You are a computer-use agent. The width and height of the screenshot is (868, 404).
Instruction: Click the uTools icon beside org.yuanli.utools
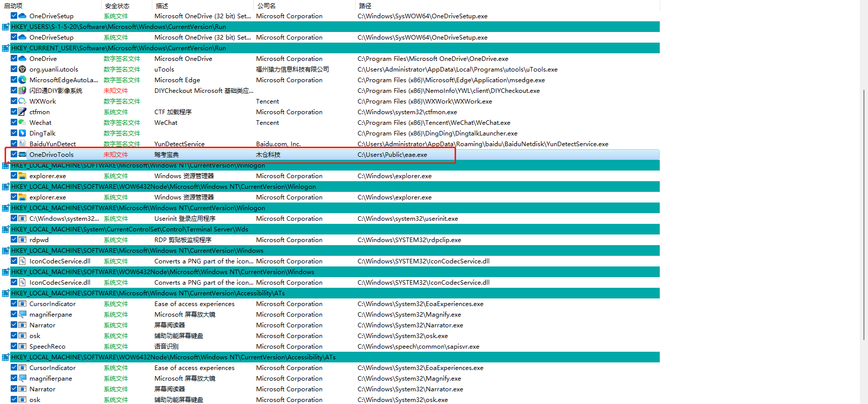click(22, 69)
